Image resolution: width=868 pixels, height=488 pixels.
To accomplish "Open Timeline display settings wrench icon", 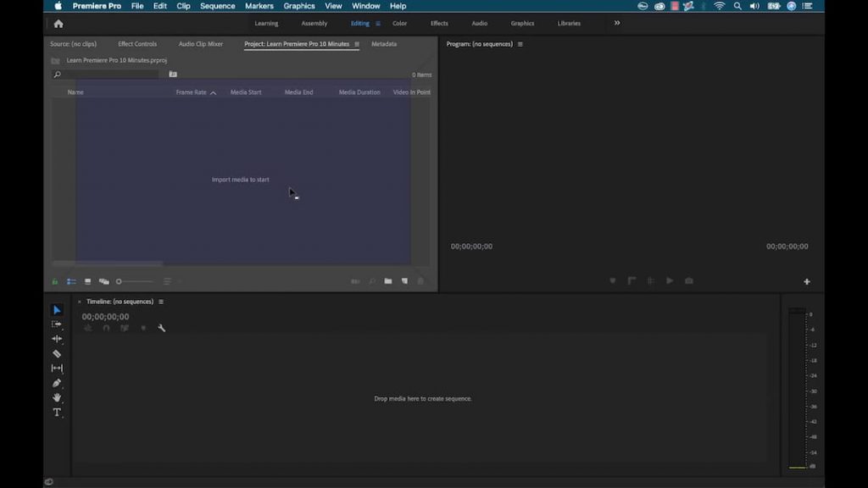I will click(x=161, y=328).
